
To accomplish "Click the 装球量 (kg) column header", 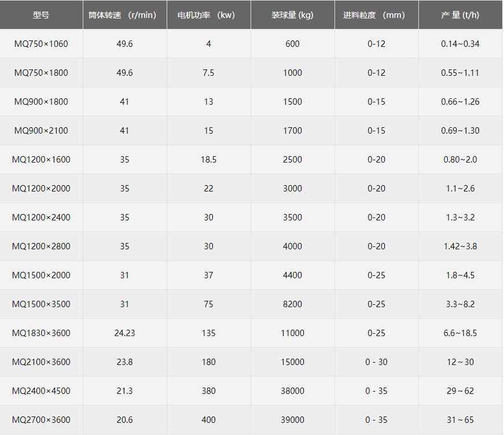I will click(x=292, y=15).
